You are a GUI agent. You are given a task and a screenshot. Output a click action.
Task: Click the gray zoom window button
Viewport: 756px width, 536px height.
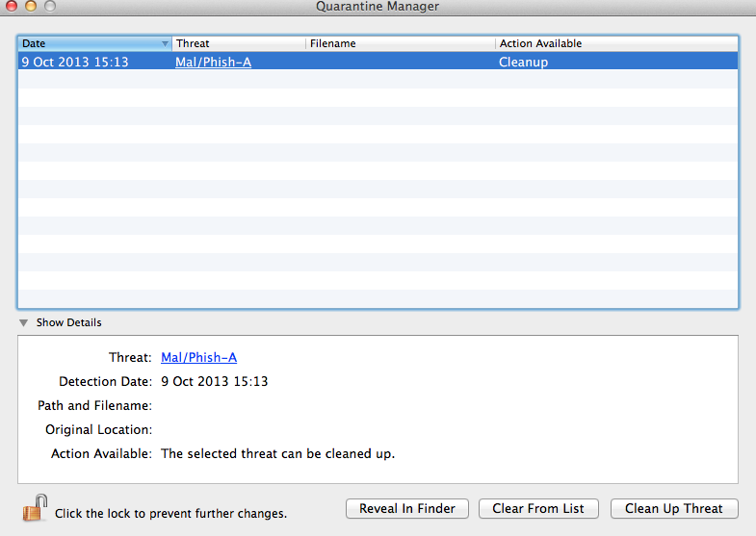pos(50,6)
